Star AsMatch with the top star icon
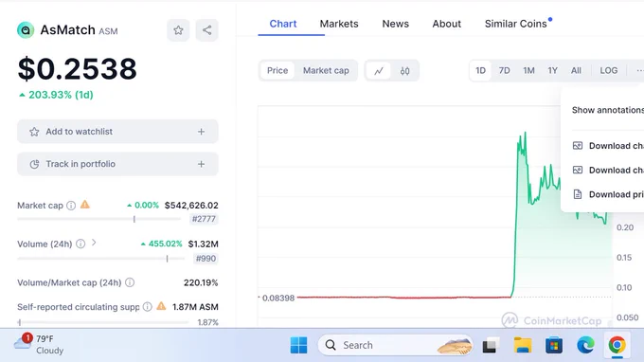Image resolution: width=644 pixels, height=362 pixels. click(178, 30)
